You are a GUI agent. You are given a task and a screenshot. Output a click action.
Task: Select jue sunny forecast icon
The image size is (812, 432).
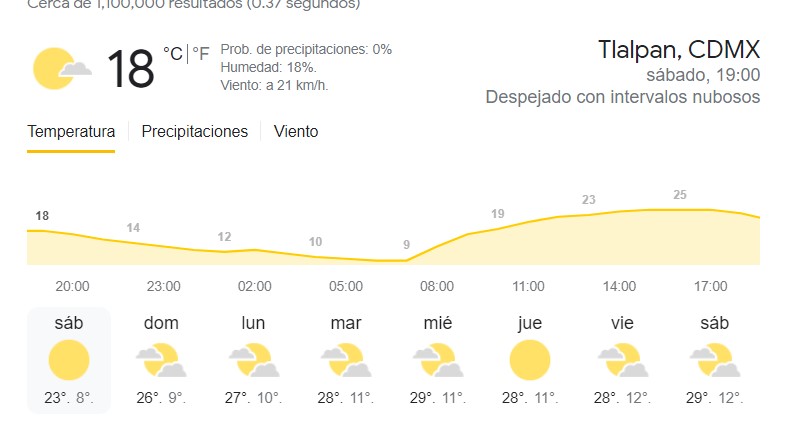click(x=530, y=360)
